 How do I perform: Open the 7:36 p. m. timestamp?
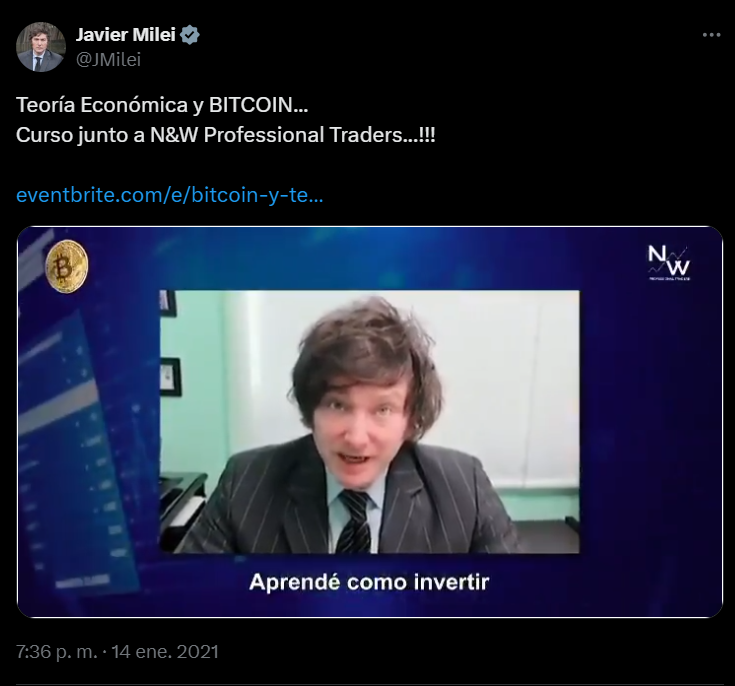pos(56,652)
